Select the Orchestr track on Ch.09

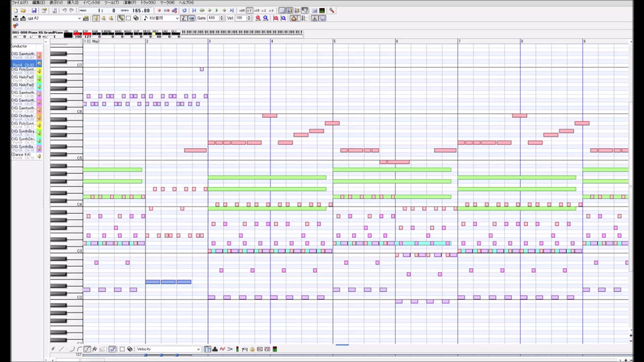tap(23, 117)
